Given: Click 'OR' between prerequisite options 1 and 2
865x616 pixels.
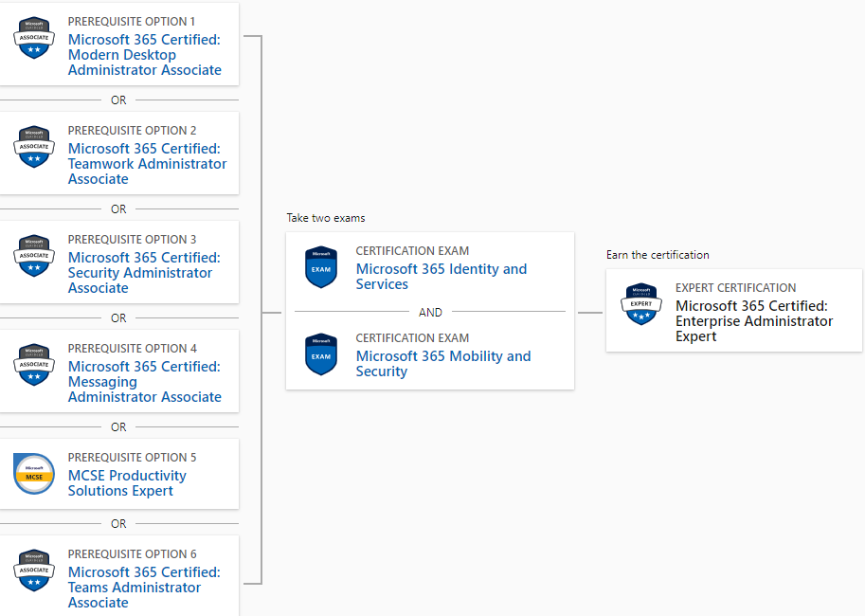Looking at the screenshot, I should (x=118, y=100).
